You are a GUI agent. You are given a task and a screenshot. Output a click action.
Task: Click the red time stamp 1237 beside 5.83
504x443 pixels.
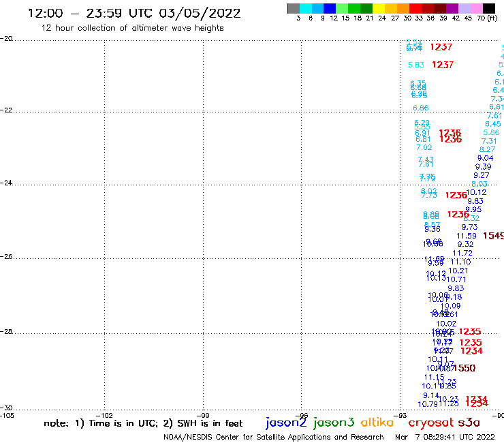click(x=443, y=65)
